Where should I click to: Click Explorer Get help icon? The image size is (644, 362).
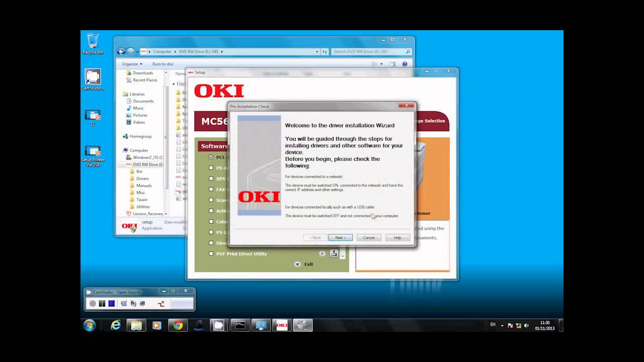click(405, 64)
